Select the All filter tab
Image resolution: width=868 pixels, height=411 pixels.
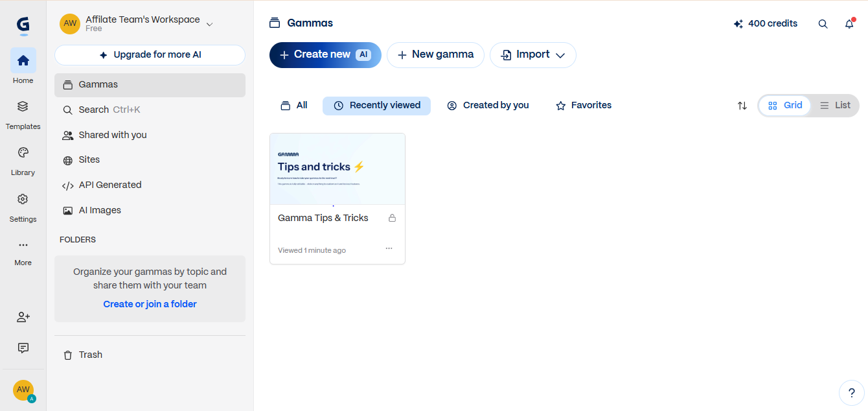293,106
